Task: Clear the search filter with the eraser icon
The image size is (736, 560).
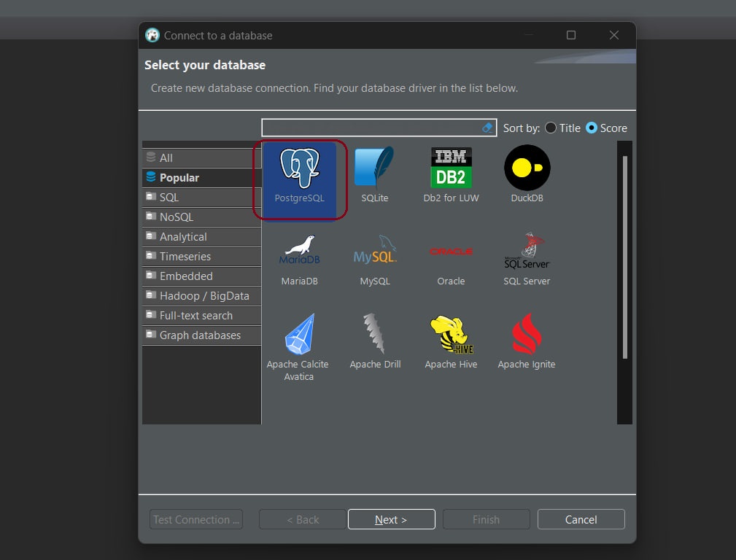Action: [488, 128]
